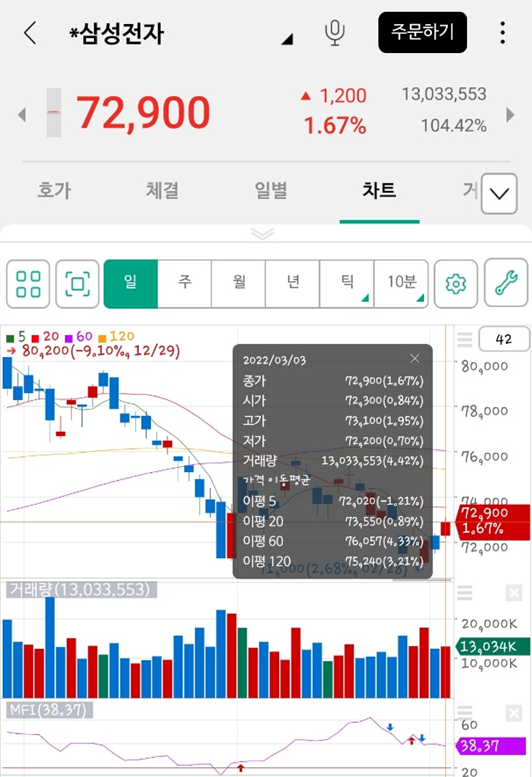Tap the 이평 20 73,550 row in popup
The height and width of the screenshot is (777, 532).
pyautogui.click(x=333, y=521)
